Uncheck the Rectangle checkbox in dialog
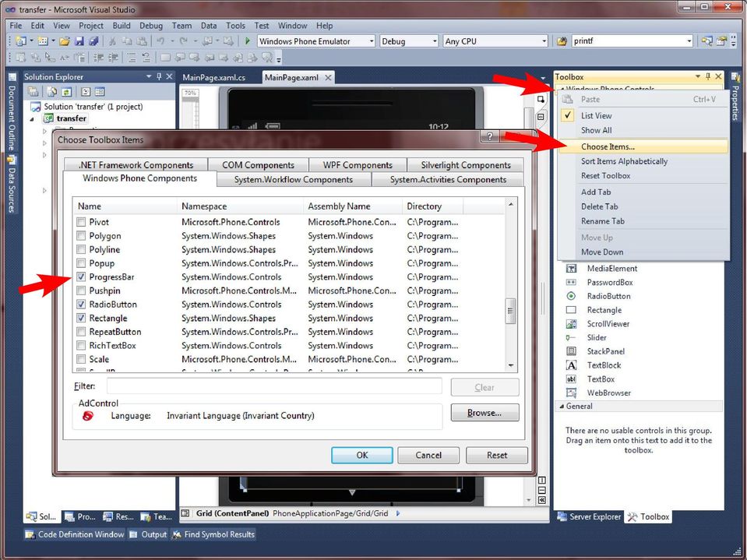The image size is (747, 560). click(x=81, y=318)
